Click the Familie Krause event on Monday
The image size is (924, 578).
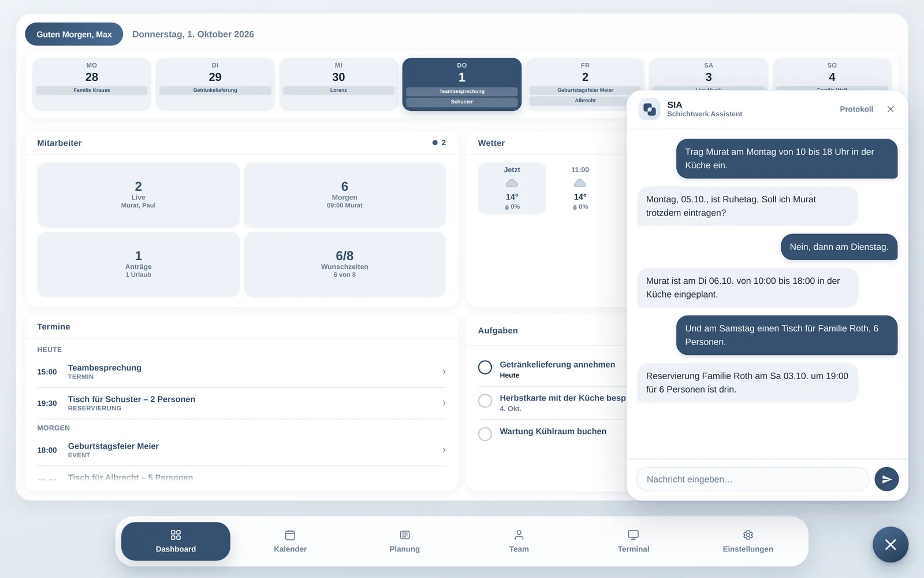pyautogui.click(x=91, y=90)
